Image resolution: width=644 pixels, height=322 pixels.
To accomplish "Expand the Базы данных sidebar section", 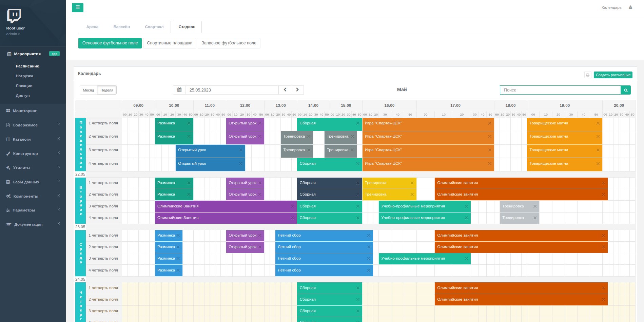I will [26, 182].
